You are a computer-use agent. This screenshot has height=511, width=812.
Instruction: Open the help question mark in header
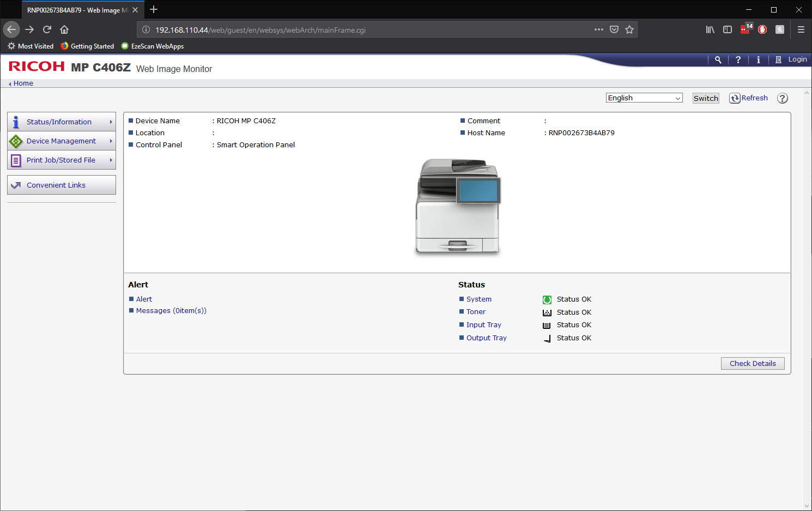738,60
